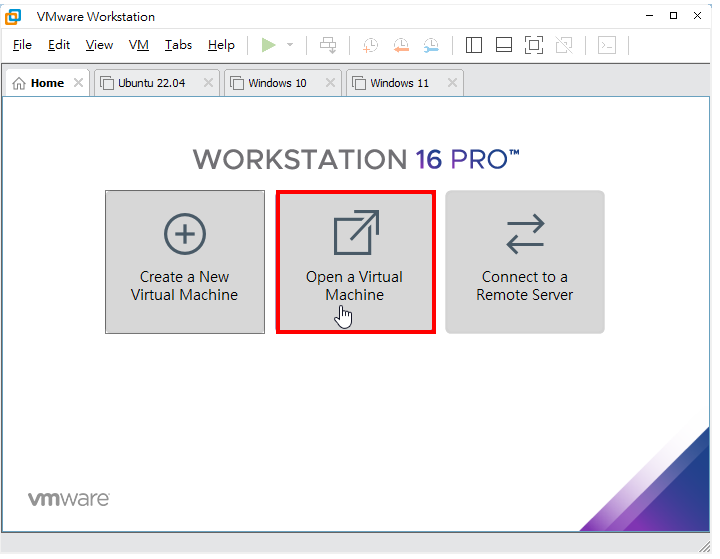This screenshot has height=559, width=720.
Task: Open the VM menu
Action: 139,45
